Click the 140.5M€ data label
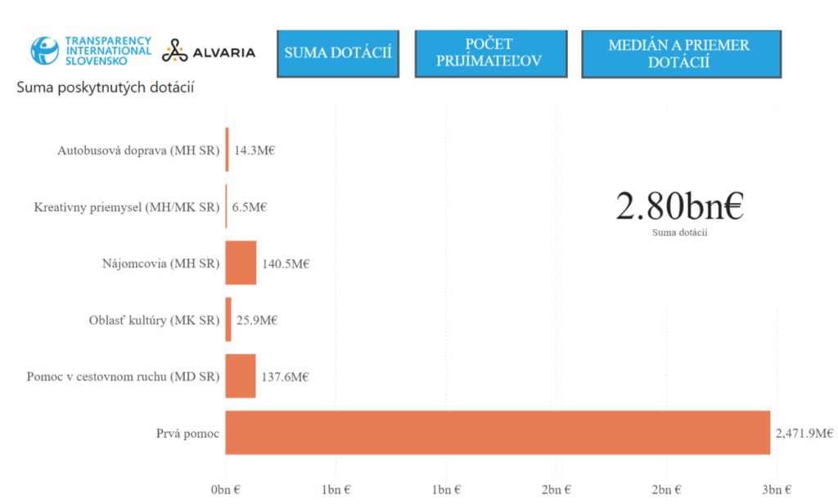This screenshot has height=504, width=838. (286, 263)
